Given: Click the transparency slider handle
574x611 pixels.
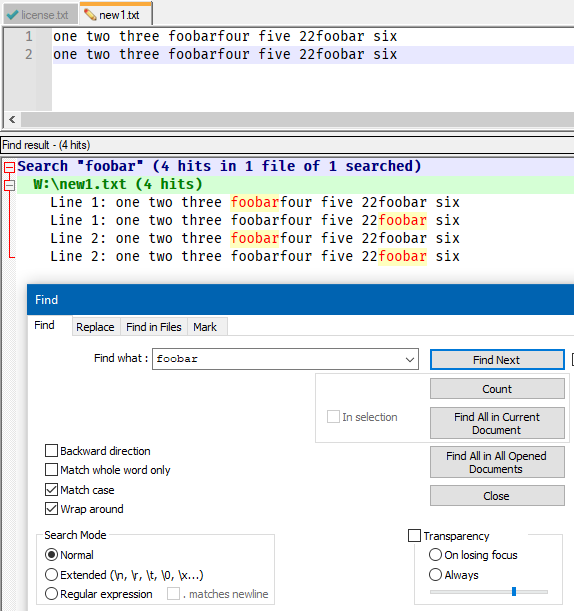Looking at the screenshot, I should [x=514, y=592].
